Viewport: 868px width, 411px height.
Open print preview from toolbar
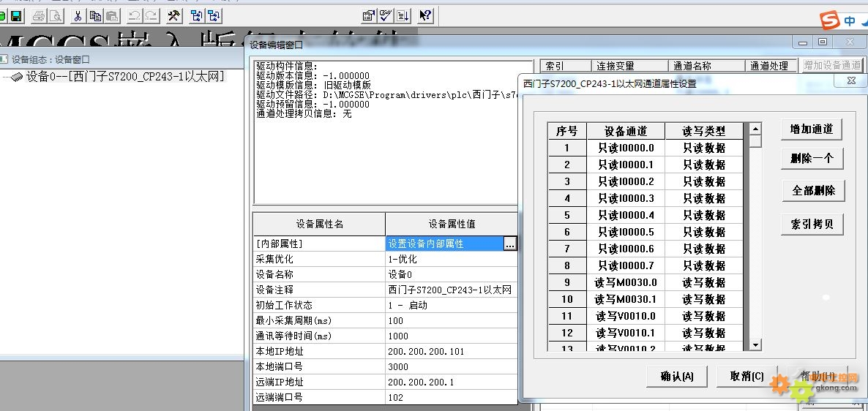56,15
